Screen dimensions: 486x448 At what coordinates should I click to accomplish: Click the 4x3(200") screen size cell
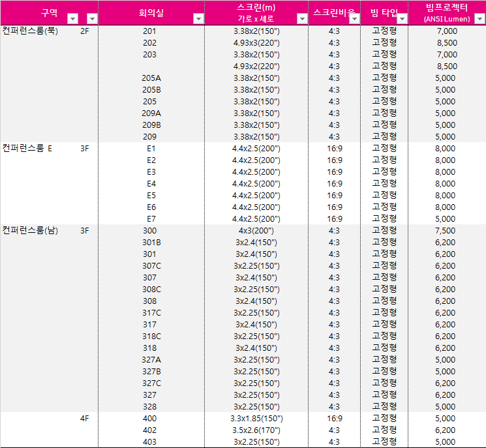tap(256, 231)
